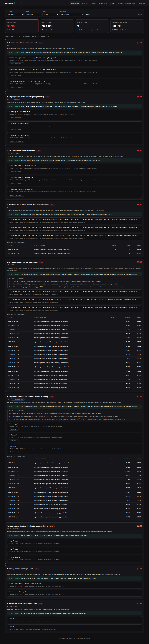Click the $2.54 cost of habit 1
The image size is (149, 644).
click(139, 43)
